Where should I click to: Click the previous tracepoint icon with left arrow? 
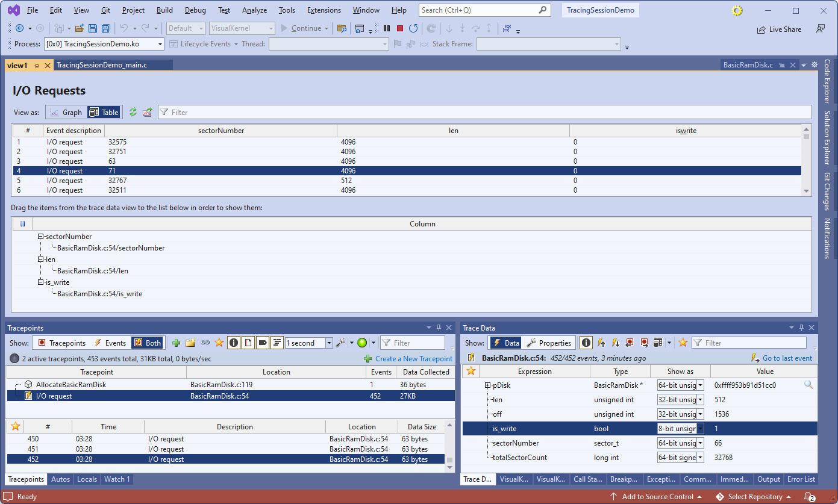coord(630,343)
